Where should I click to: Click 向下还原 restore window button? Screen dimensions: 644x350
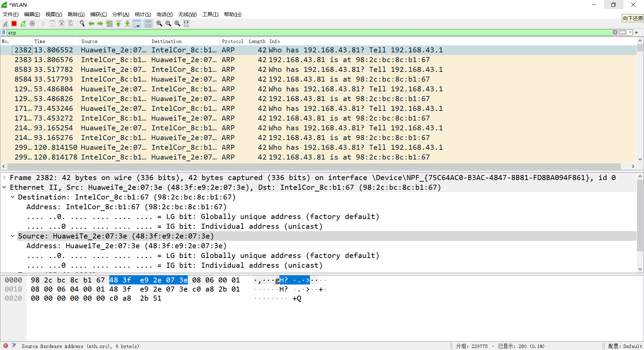[x=613, y=5]
